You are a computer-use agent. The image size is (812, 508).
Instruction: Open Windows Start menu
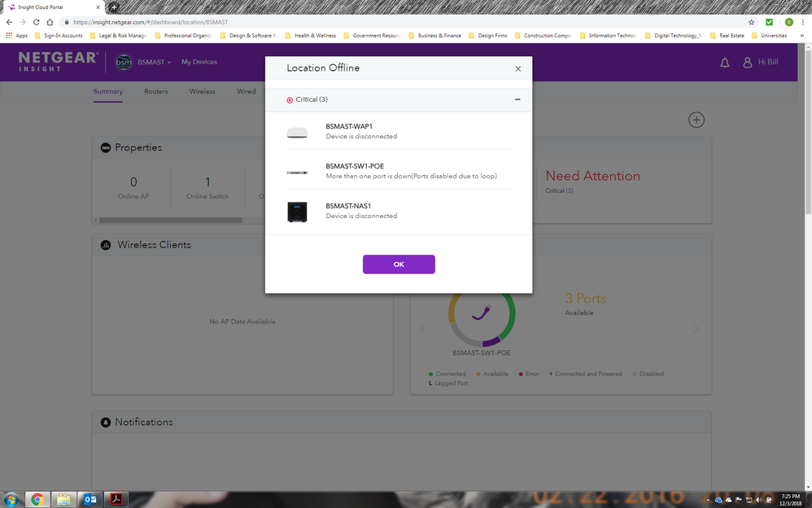[11, 500]
